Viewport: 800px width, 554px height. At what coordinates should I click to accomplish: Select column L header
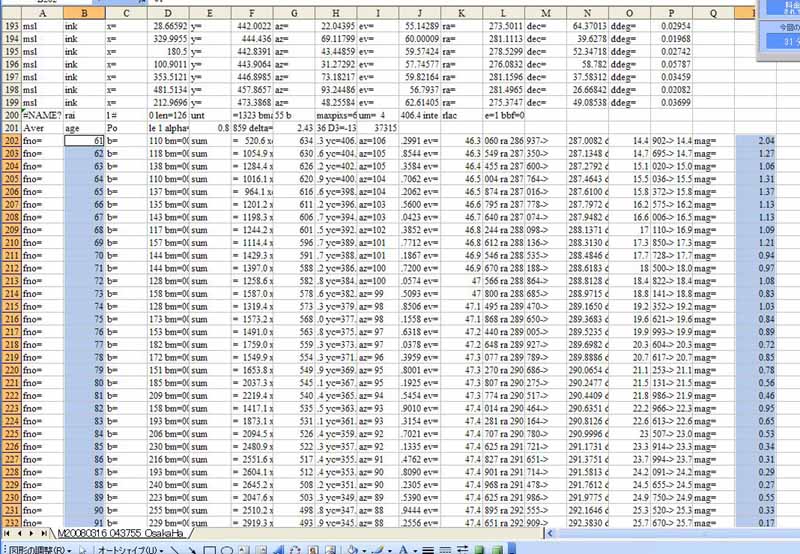504,13
